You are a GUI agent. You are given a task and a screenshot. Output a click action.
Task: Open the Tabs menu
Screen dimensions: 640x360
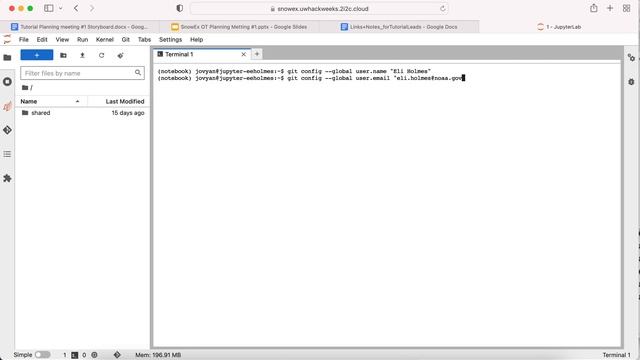(144, 40)
